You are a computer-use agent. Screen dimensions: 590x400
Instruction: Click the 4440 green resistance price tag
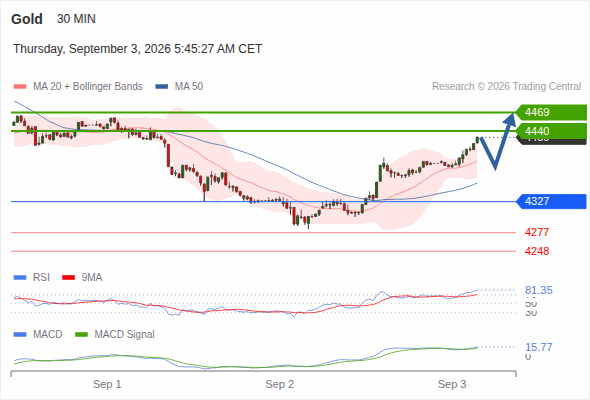pyautogui.click(x=551, y=131)
